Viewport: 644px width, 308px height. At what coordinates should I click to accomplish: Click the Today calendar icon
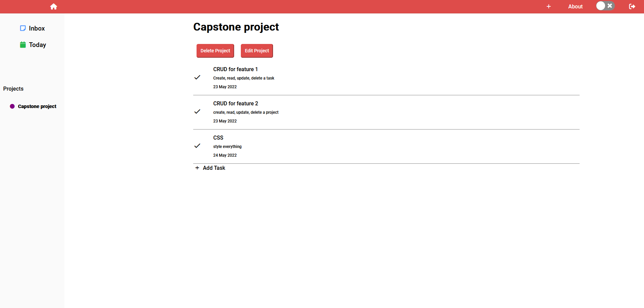click(x=23, y=45)
